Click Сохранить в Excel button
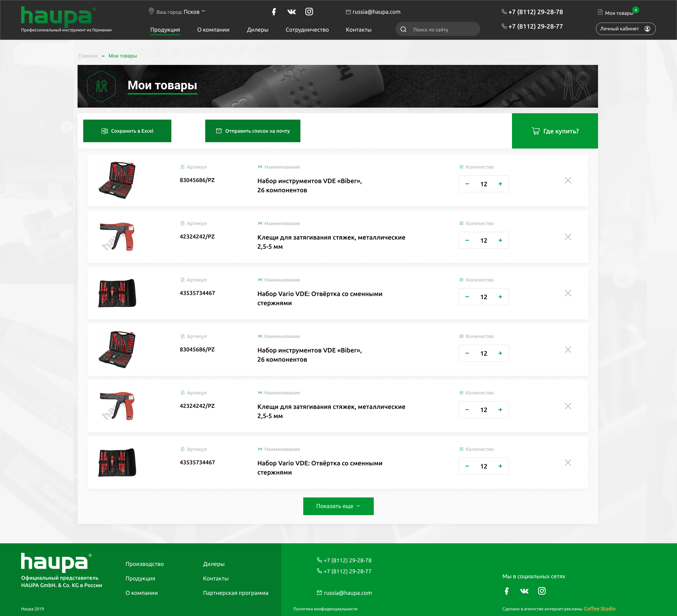Image resolution: width=677 pixels, height=616 pixels. click(x=127, y=131)
